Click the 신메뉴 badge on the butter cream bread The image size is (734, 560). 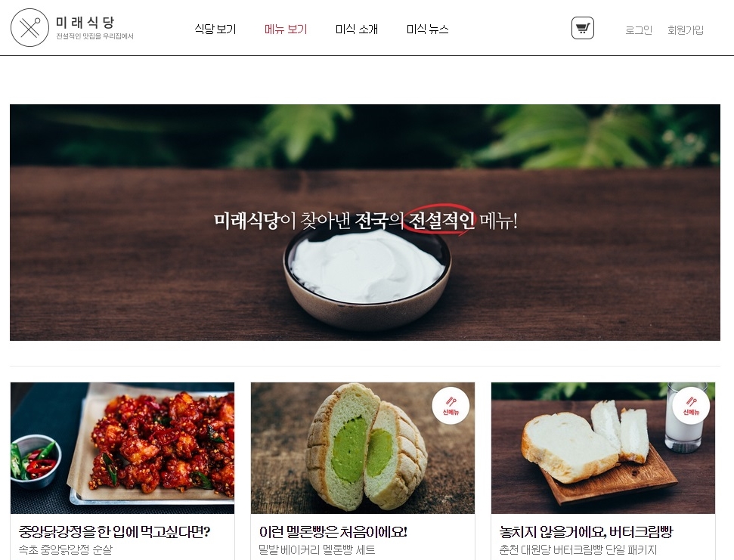(691, 406)
